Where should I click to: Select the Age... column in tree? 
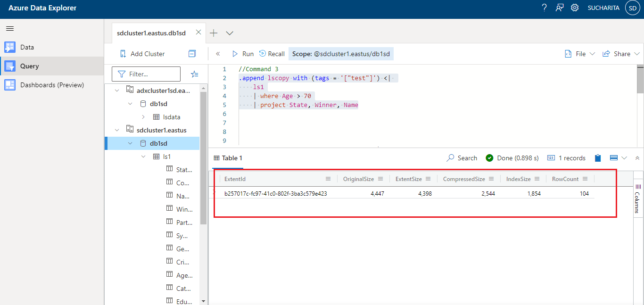click(184, 275)
